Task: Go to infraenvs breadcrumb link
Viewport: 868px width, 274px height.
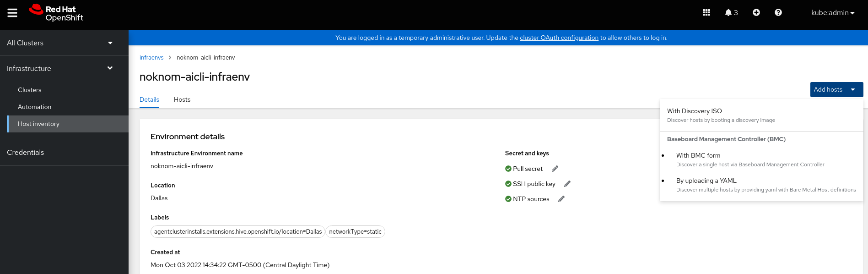Action: coord(151,58)
